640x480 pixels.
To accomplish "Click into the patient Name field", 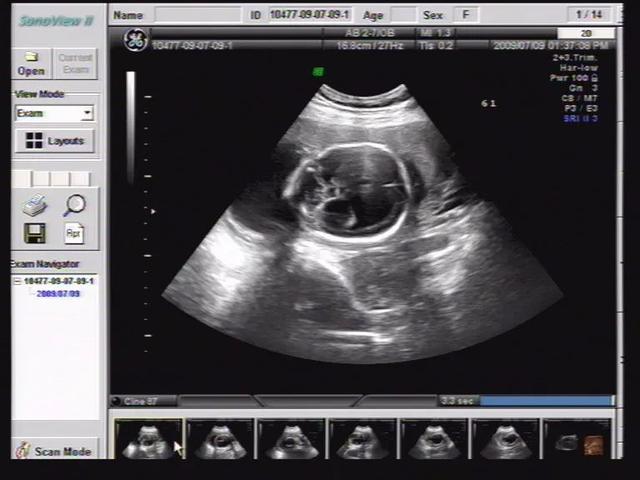I will 197,15.
